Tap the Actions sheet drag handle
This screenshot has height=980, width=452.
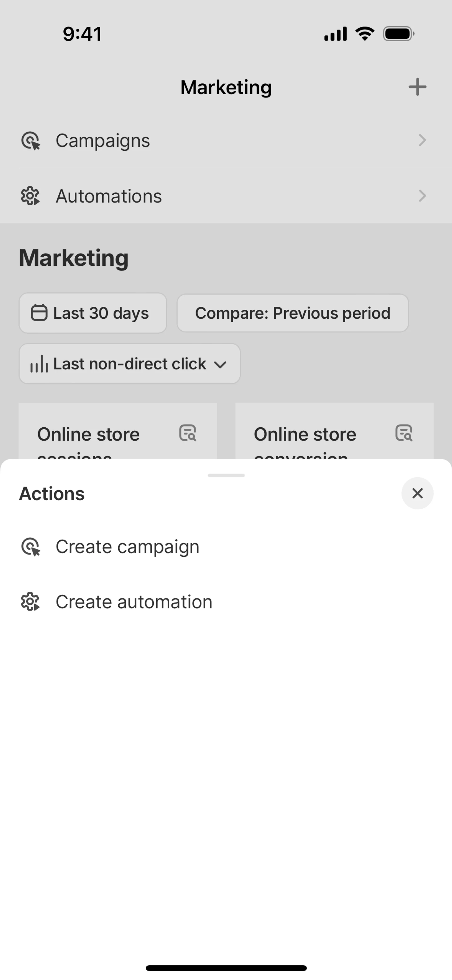226,476
